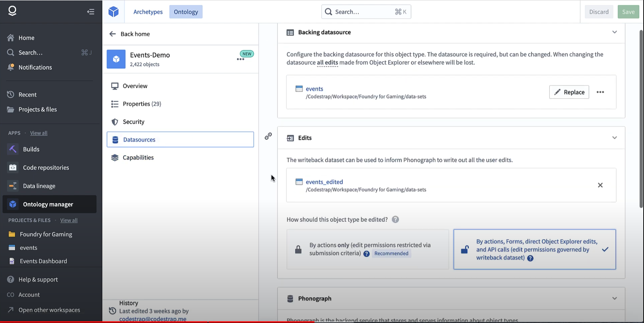Select the By actions only option
Viewport: 644px width, 323px height.
[368, 249]
